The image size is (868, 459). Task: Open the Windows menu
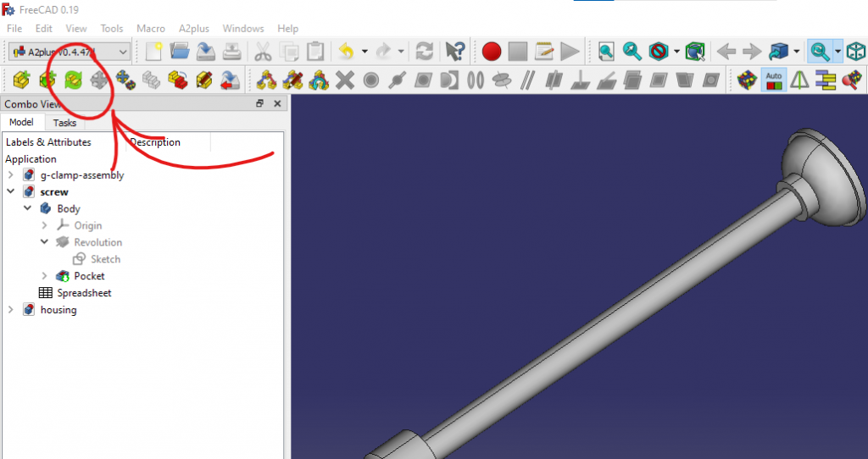pos(243,28)
